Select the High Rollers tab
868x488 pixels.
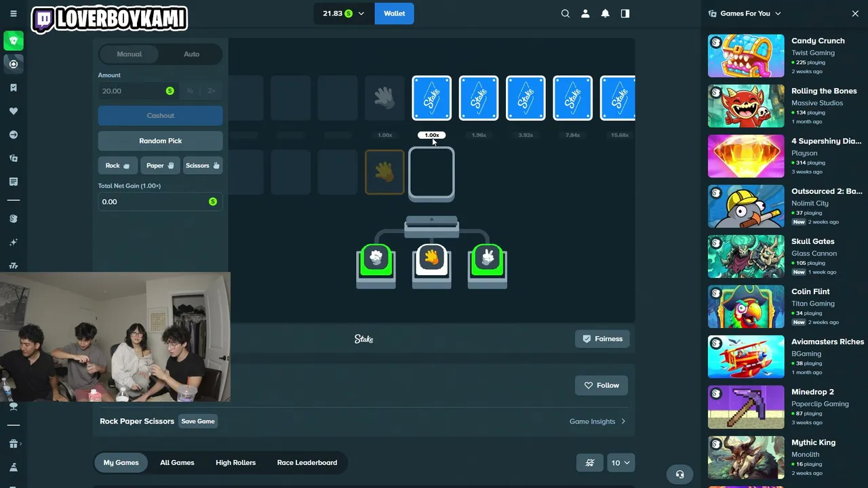[x=236, y=463]
